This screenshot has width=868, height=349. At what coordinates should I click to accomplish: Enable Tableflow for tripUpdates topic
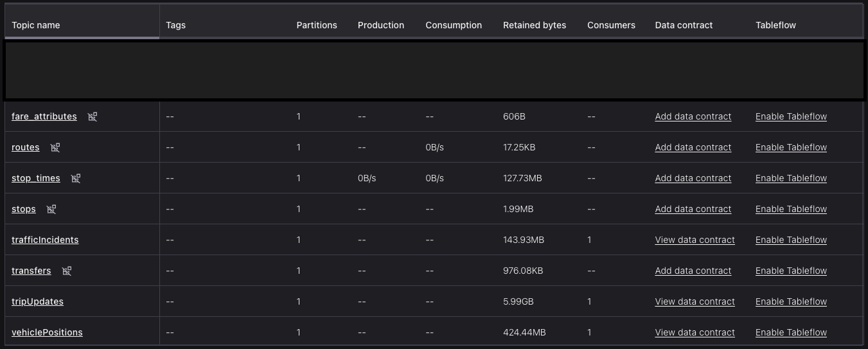tap(790, 301)
